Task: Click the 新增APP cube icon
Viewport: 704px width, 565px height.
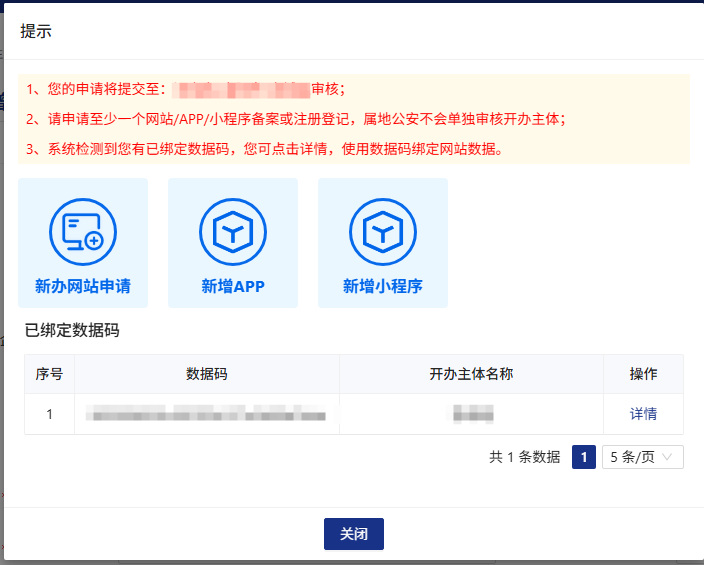Action: pos(233,232)
